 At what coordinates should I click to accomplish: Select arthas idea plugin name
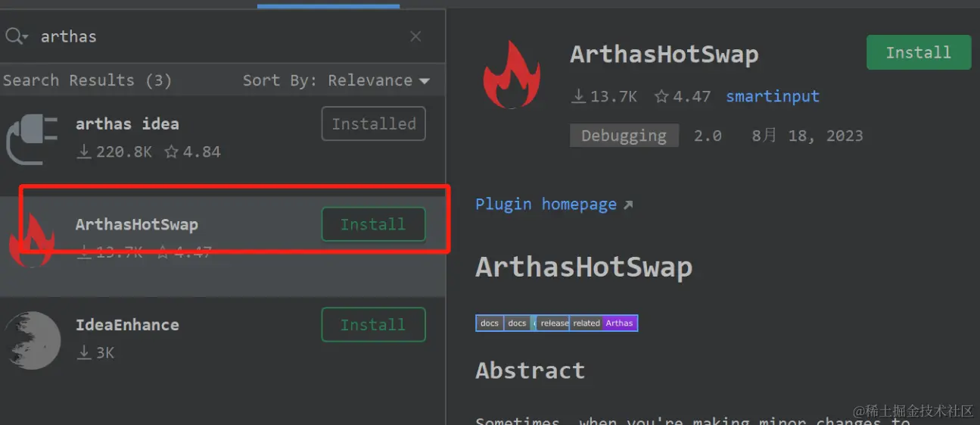[x=127, y=123]
